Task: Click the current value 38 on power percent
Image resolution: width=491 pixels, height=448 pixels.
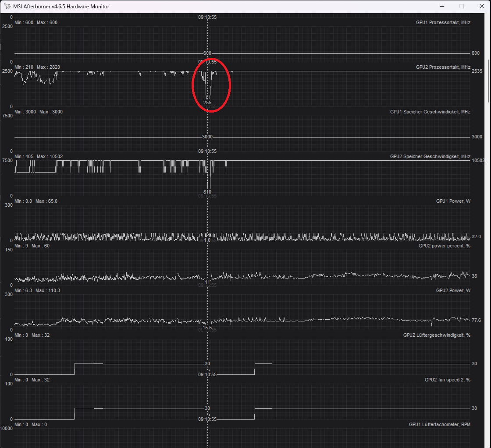Action: coord(474,276)
